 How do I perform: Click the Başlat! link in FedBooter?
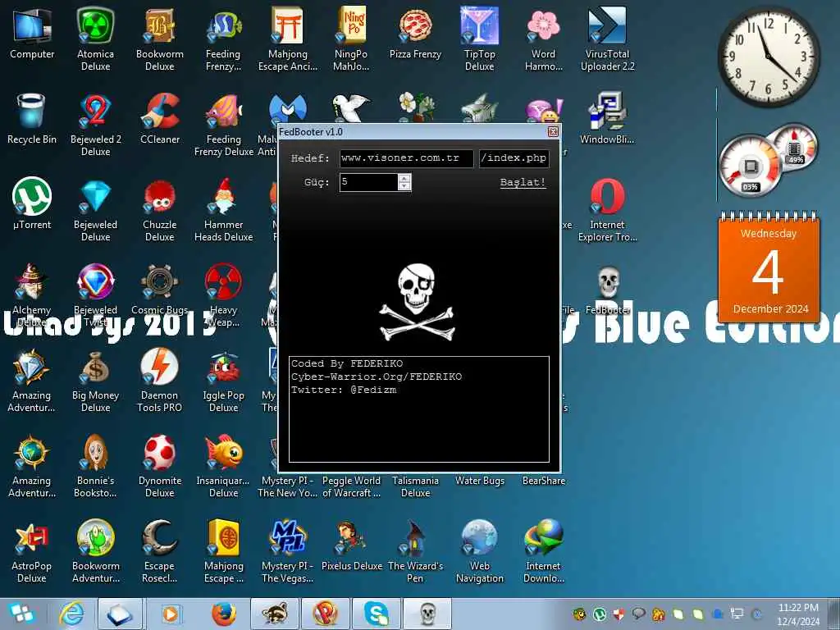[x=523, y=182]
